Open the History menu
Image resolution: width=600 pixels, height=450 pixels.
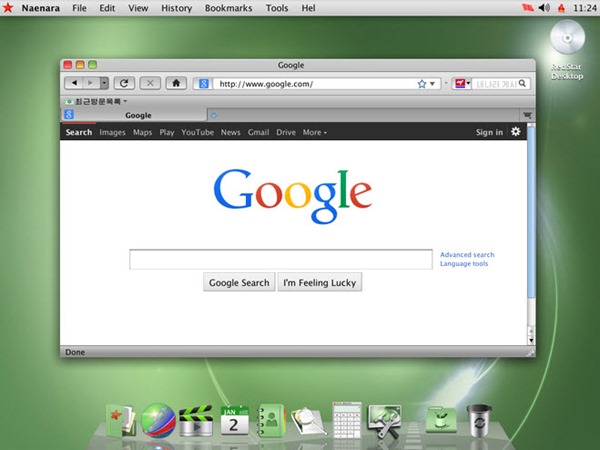pyautogui.click(x=176, y=8)
